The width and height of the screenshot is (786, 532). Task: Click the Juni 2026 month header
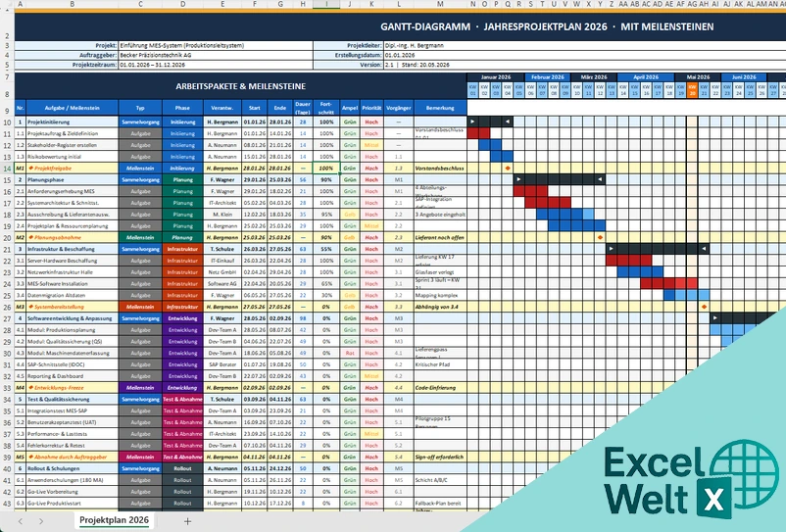click(x=744, y=77)
